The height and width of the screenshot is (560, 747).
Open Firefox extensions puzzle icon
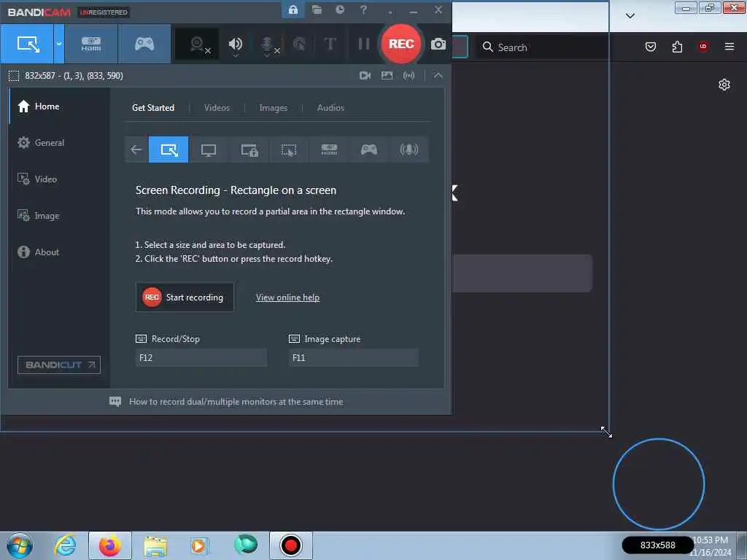pyautogui.click(x=677, y=47)
